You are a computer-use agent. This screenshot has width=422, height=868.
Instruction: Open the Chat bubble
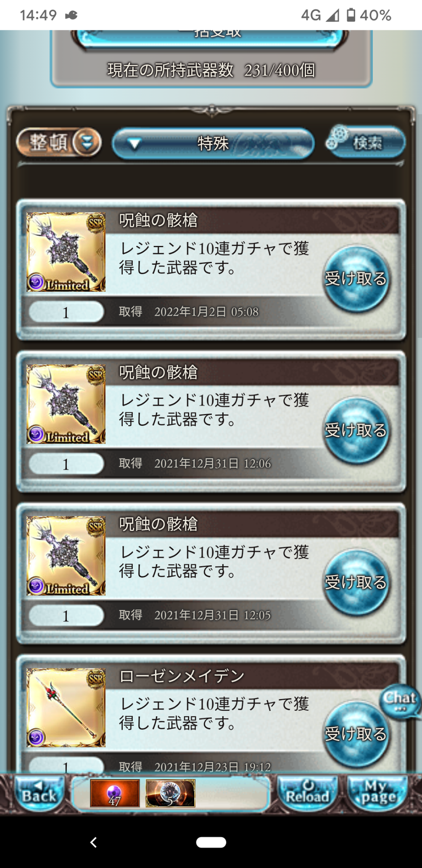400,701
